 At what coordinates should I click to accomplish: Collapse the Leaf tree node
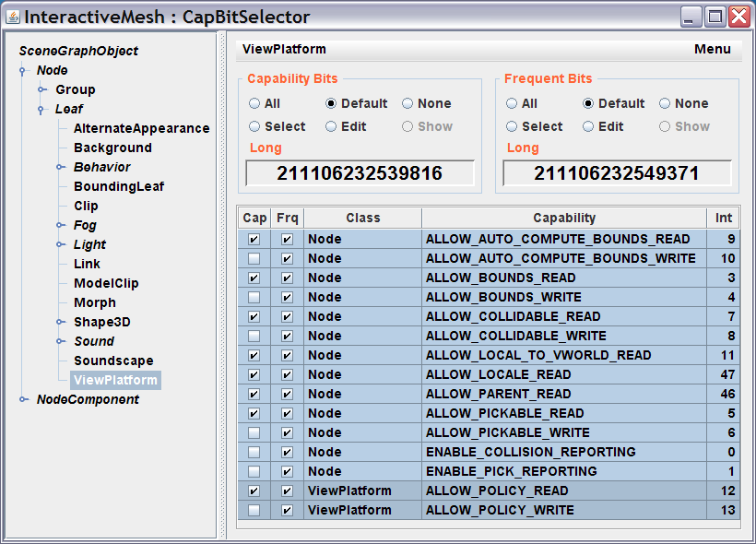(x=42, y=109)
